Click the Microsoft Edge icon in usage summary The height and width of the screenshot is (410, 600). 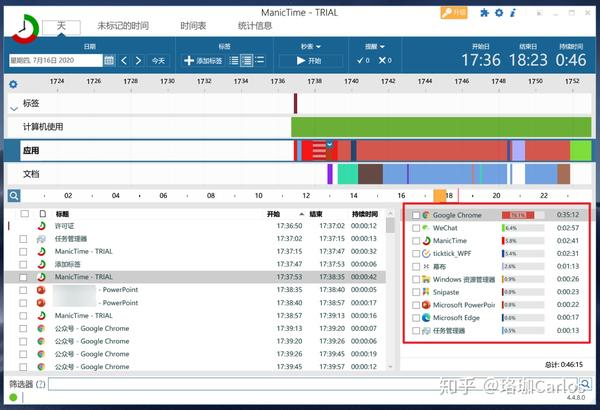[x=426, y=317]
